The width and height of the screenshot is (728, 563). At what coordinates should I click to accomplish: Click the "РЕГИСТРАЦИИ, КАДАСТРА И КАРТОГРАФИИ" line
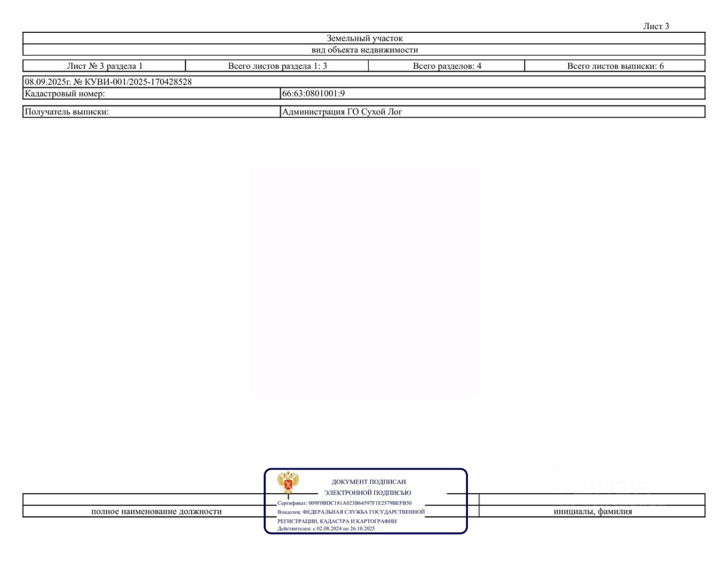pos(337,521)
